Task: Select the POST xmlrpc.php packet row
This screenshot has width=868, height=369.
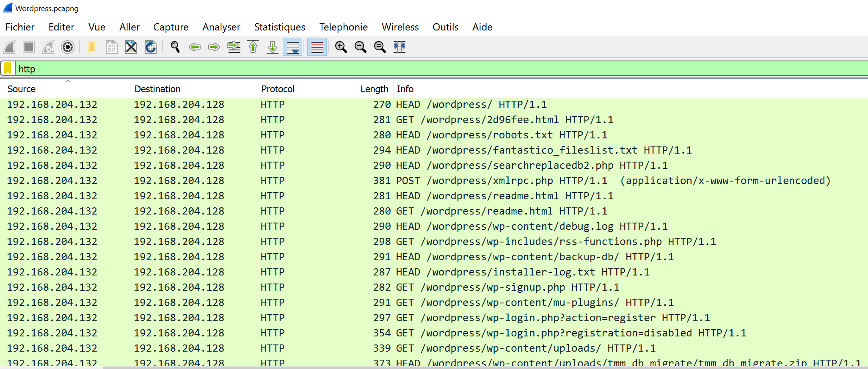Action: click(x=434, y=181)
